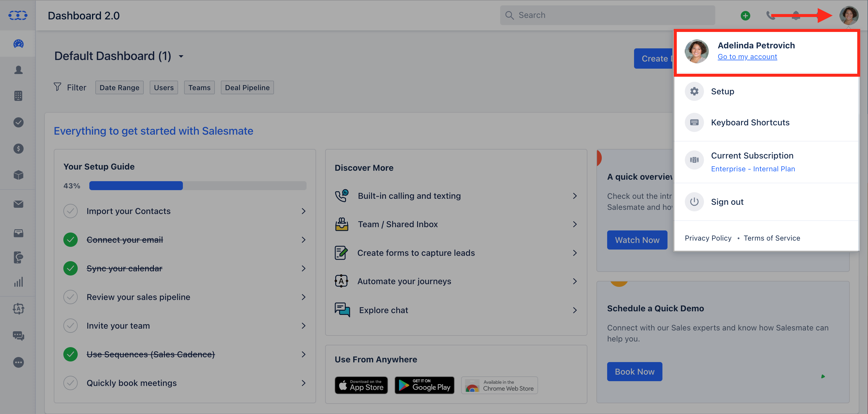Open Activities checkmark icon in sidebar
The height and width of the screenshot is (414, 868).
click(x=18, y=122)
